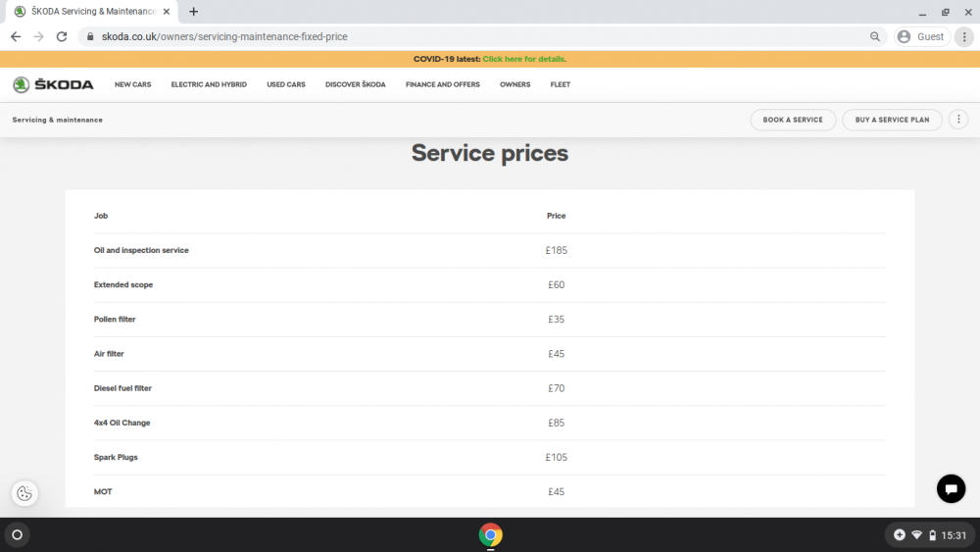Click the 'Service prices' heading
Screen dimensions: 980x552
click(x=490, y=153)
